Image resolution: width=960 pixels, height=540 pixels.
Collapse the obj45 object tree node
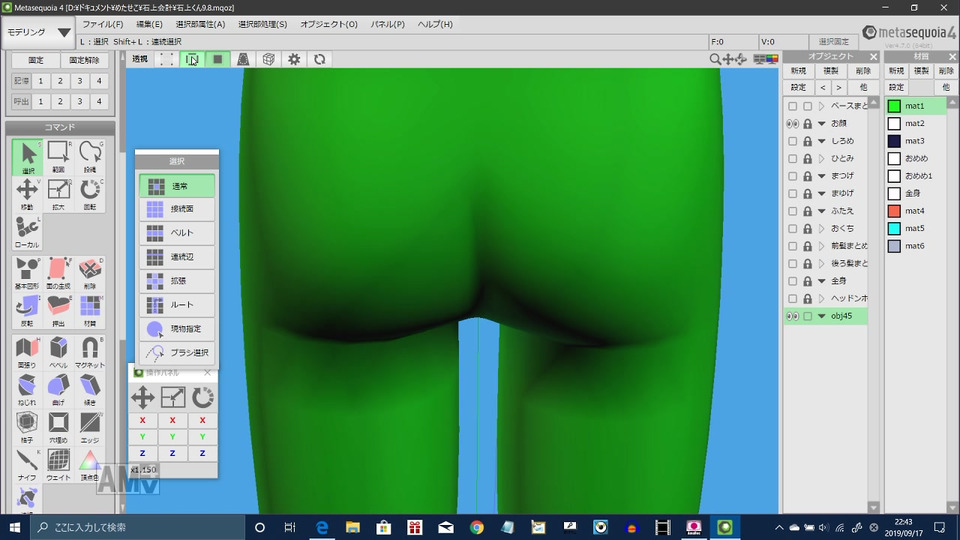822,317
